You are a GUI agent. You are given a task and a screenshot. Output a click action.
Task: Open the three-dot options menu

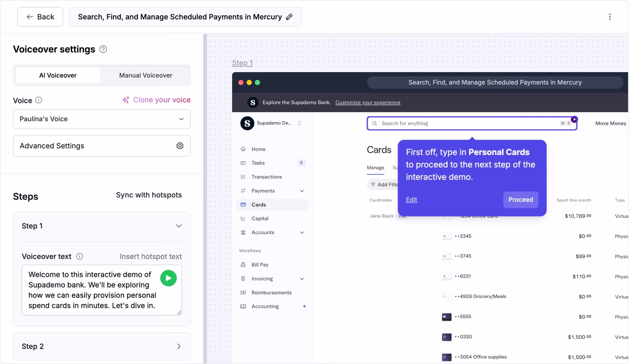click(610, 17)
